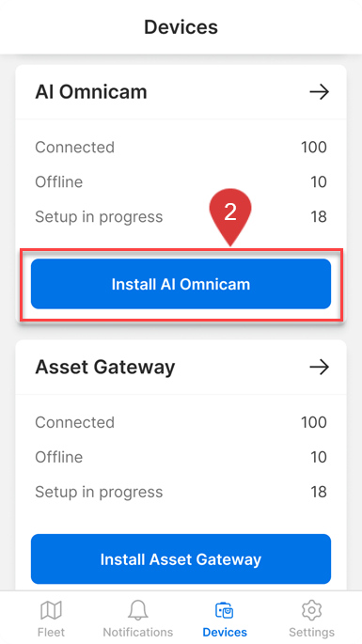Go to the Settings tab label

(311, 632)
